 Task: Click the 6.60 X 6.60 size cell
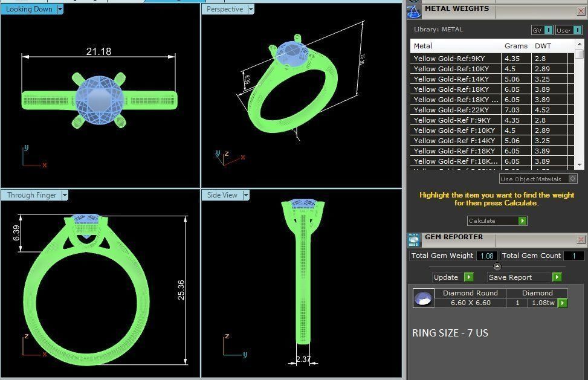pyautogui.click(x=470, y=303)
